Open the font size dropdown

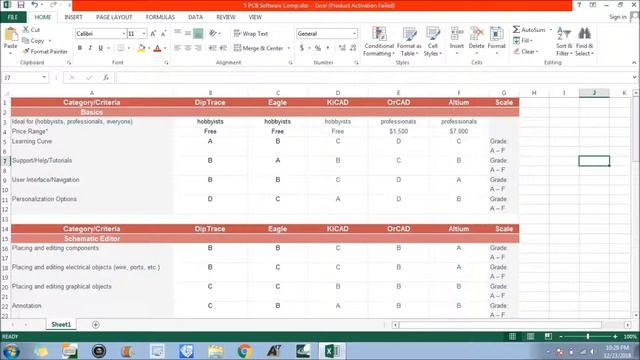(x=144, y=33)
